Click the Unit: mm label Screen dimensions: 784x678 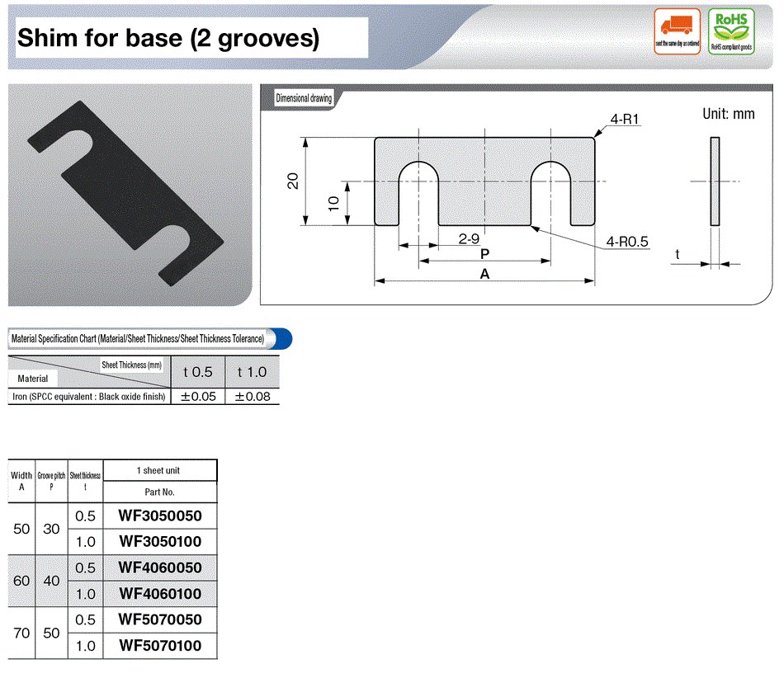(x=728, y=114)
